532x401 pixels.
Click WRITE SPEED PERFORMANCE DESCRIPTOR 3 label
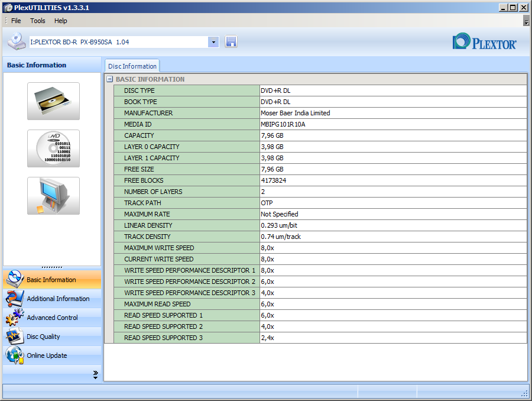coord(190,293)
